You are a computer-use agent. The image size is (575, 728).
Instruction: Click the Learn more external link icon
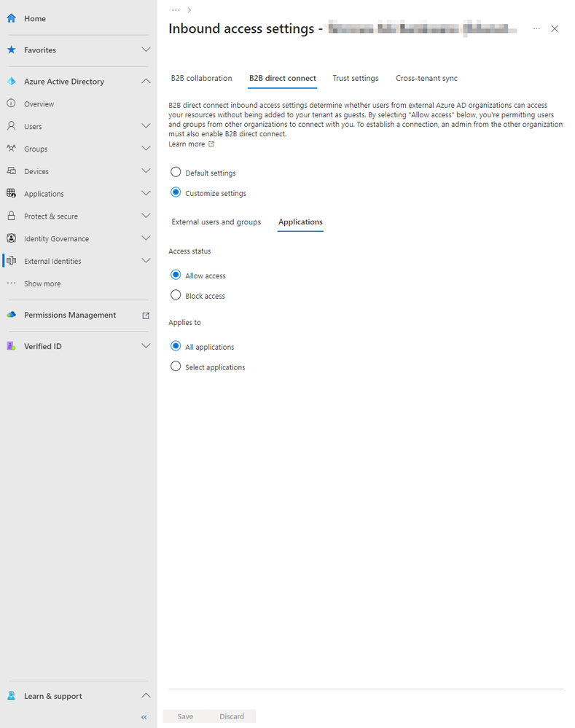[x=211, y=144]
